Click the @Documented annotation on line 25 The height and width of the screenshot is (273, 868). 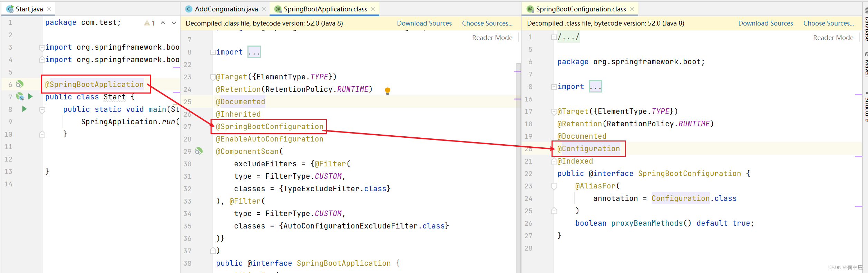(241, 101)
